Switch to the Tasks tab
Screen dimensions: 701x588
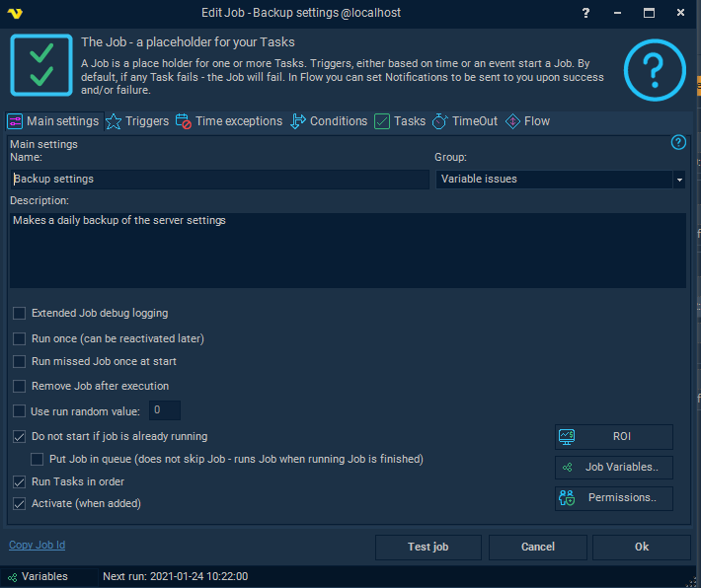coord(400,121)
